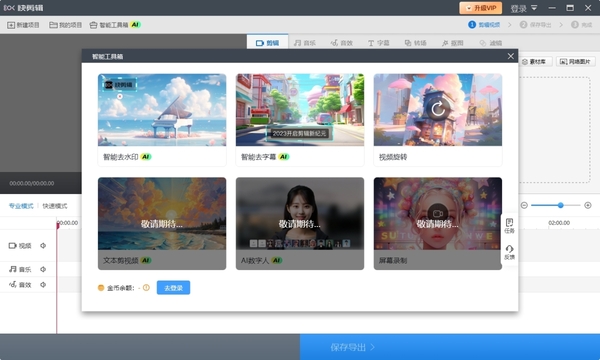Switch to the 转场 transitions tab
The height and width of the screenshot is (360, 600).
416,43
